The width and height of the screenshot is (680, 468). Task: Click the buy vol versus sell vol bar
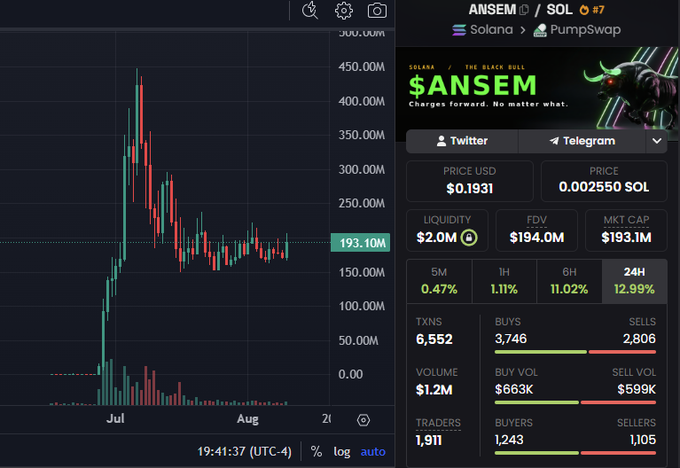click(x=575, y=403)
